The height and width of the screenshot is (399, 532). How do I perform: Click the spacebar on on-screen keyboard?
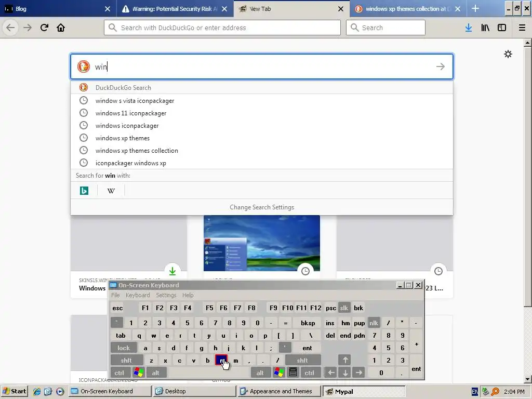tap(209, 373)
